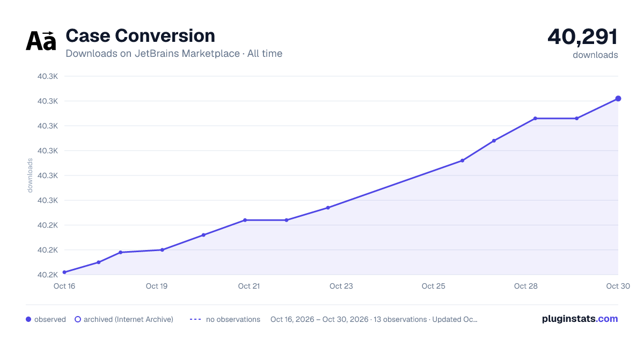
Task: Click the dashed no observations legend line
Action: [x=195, y=319]
